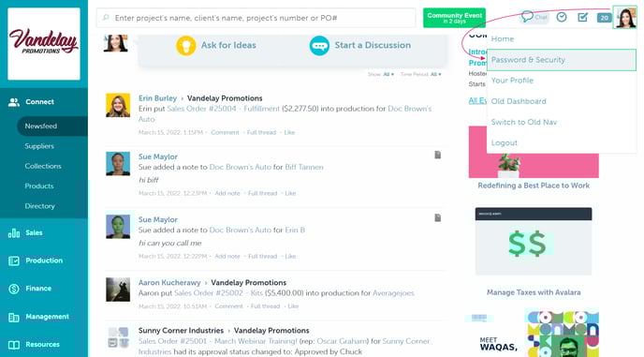Viewport: 644px width, 357px height.
Task: Open the Manage Taxes with Avalara thumbnail
Action: click(534, 241)
